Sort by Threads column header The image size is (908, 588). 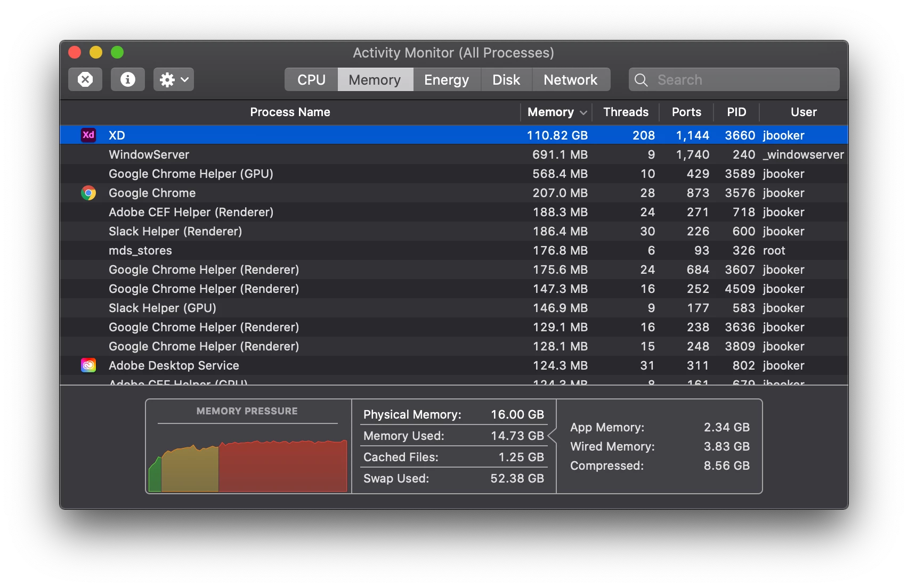click(x=626, y=112)
